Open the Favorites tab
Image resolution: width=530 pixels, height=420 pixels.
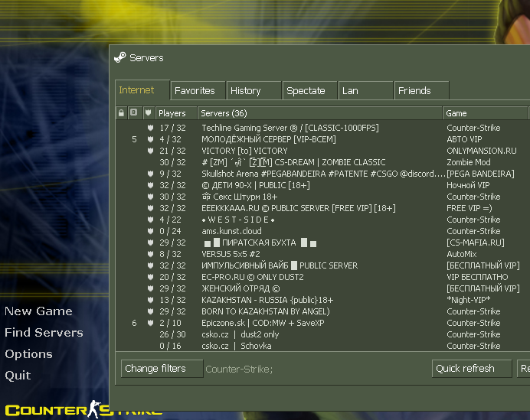tap(198, 90)
